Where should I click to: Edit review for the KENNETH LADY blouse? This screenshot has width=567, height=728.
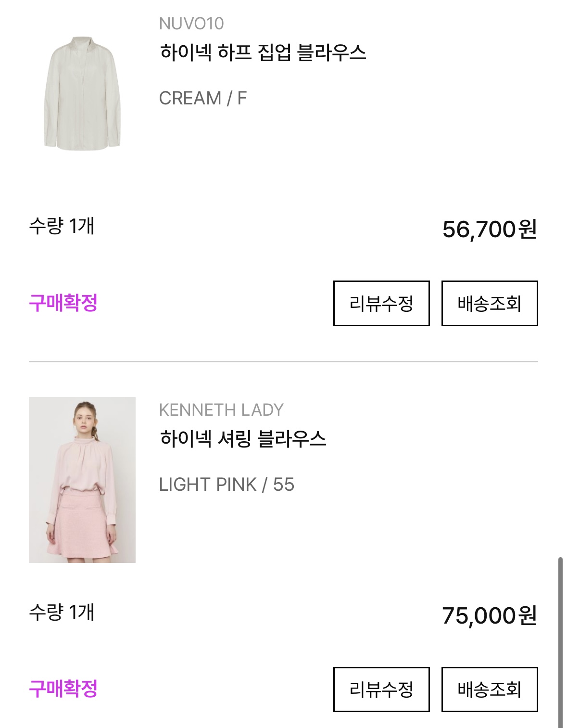381,689
